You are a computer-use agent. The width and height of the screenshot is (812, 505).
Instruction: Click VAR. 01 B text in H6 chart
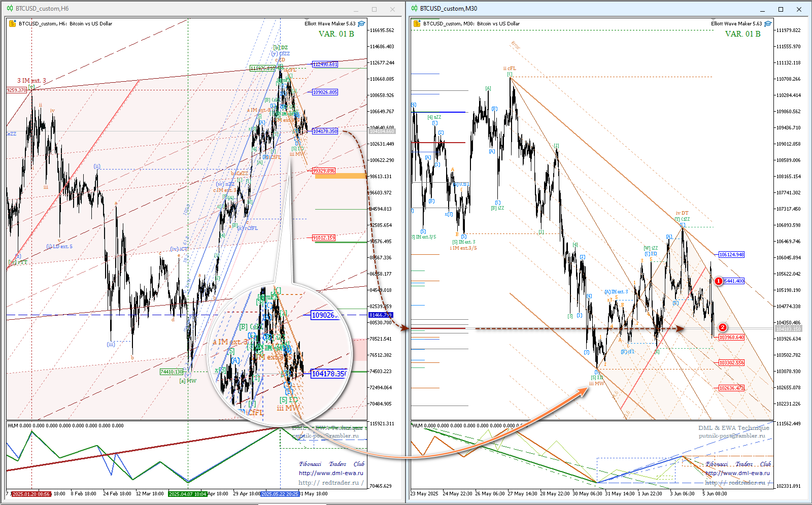tap(336, 34)
